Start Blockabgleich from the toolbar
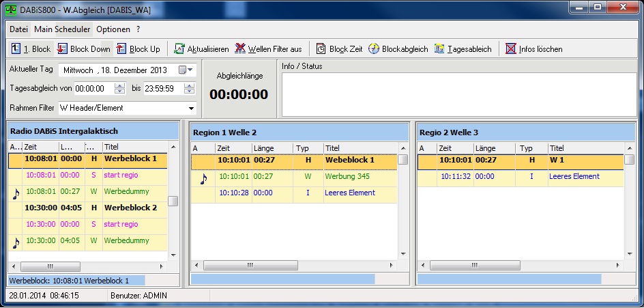This screenshot has height=308, width=644. pos(374,49)
